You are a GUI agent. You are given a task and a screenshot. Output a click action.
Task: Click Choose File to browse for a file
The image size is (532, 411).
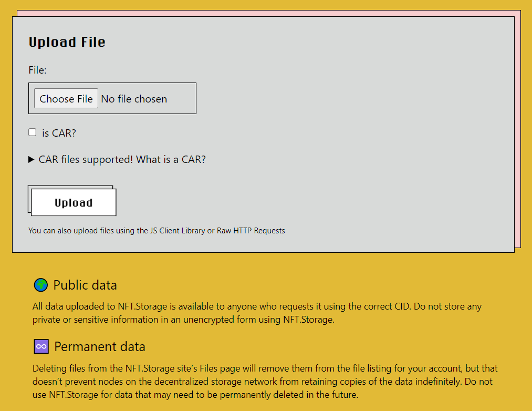pos(66,98)
